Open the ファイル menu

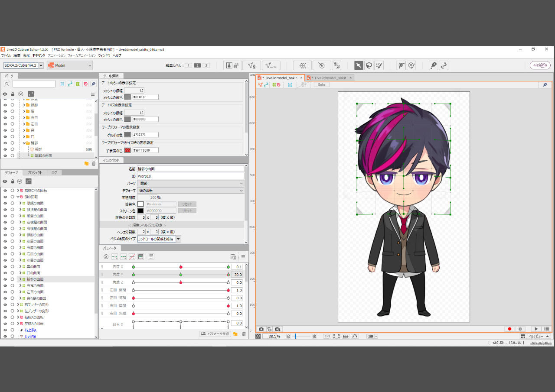[6, 55]
